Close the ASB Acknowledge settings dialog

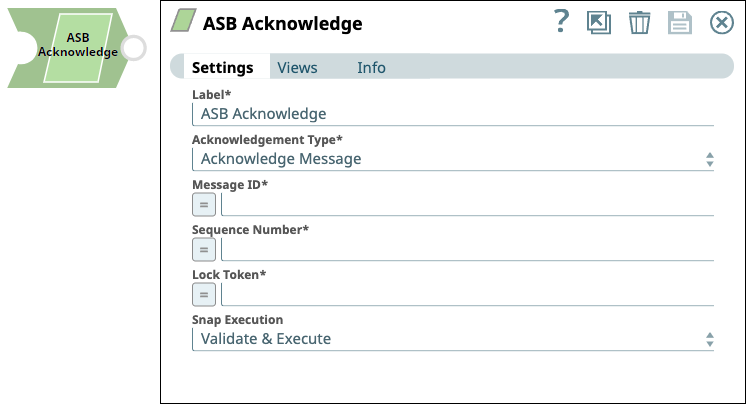click(722, 22)
